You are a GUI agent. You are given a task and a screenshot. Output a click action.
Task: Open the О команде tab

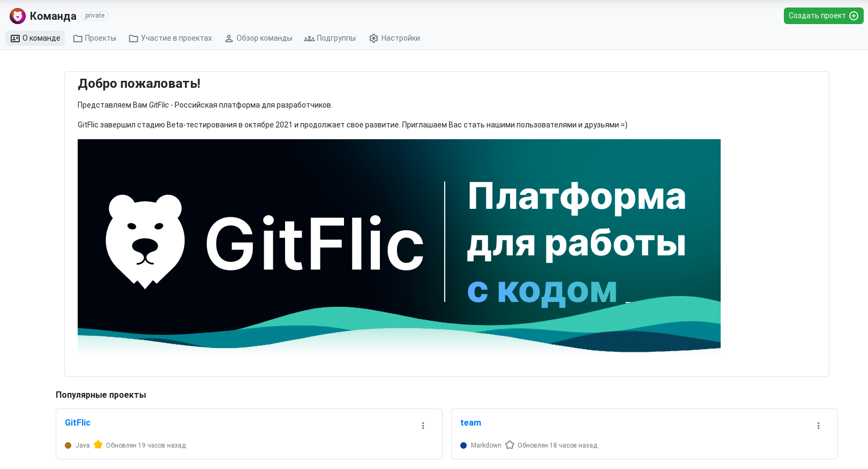click(35, 38)
